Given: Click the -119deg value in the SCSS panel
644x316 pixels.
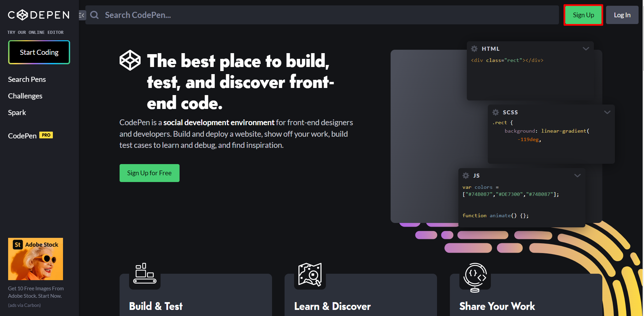Looking at the screenshot, I should pyautogui.click(x=529, y=139).
